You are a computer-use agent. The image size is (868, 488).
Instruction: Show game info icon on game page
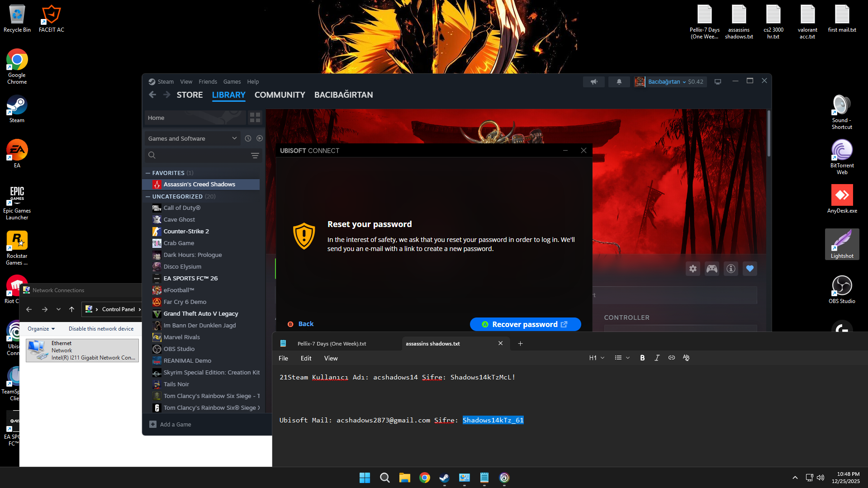[730, 269]
